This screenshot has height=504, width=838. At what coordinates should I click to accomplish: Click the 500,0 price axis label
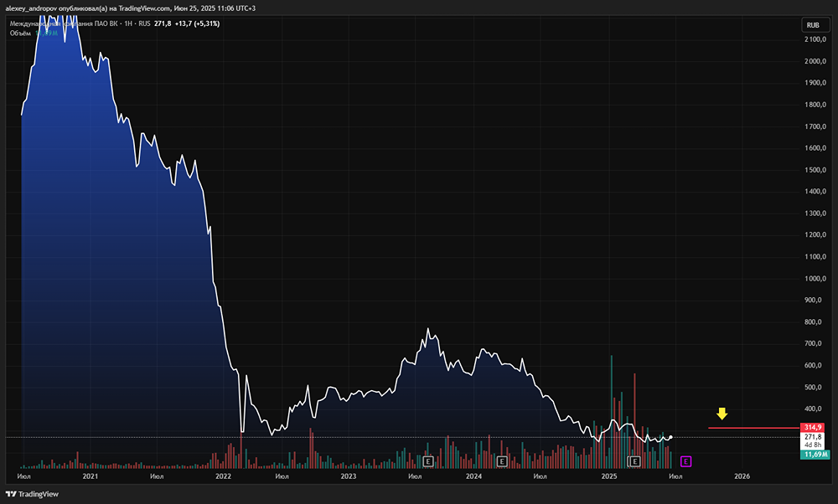tap(813, 387)
